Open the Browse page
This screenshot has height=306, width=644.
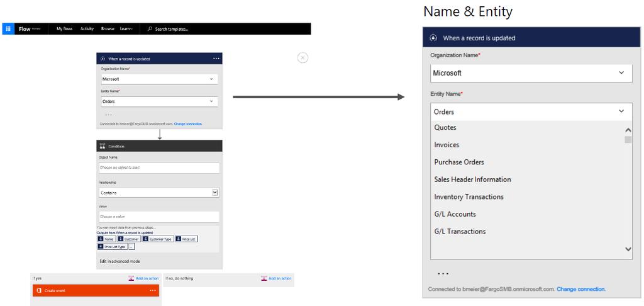108,29
